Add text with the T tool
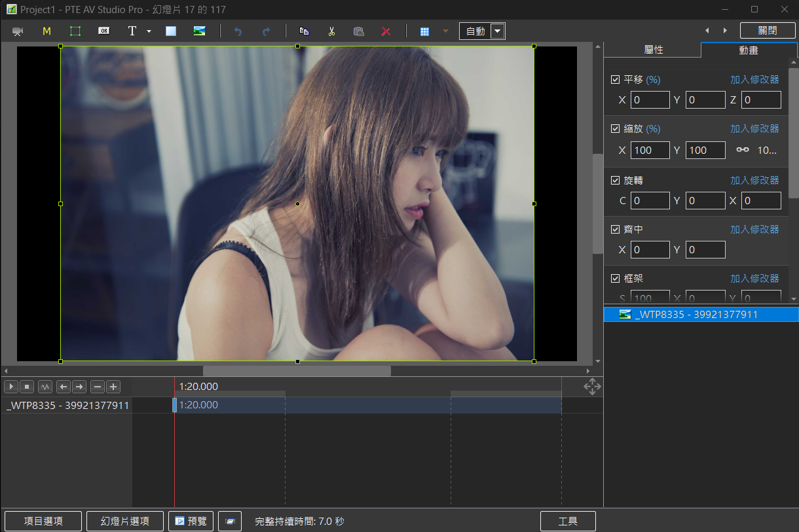799x532 pixels. click(132, 31)
